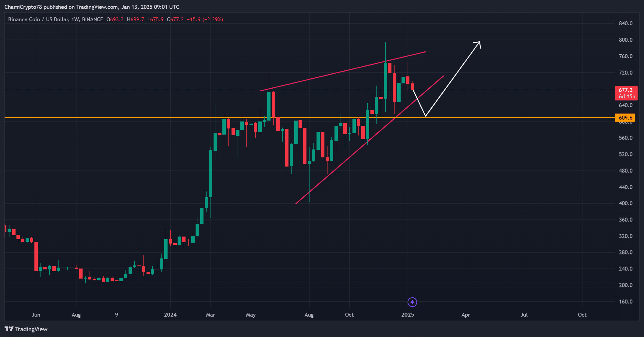Click the low value L675.9
Image resolution: width=644 pixels, height=337 pixels.
tap(155, 19)
